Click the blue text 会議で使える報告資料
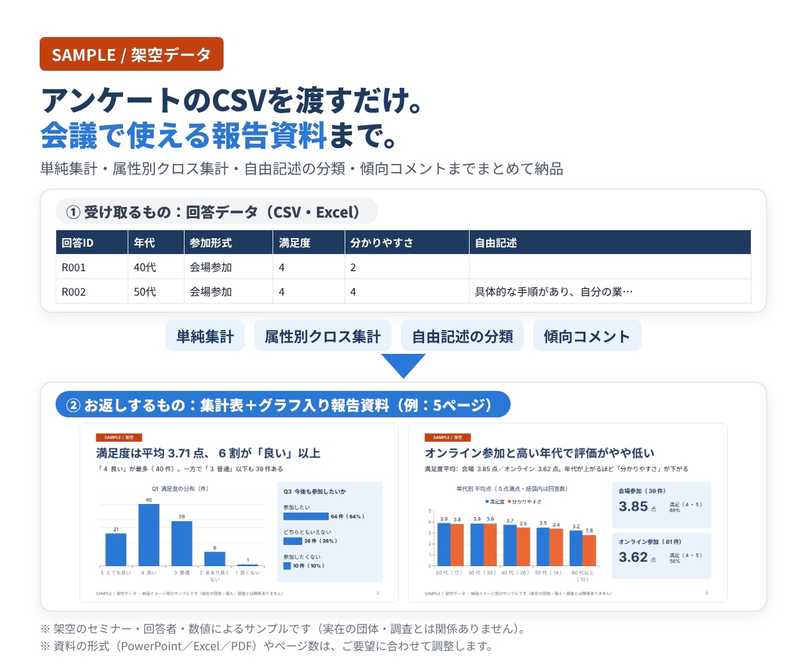807x672 pixels. (x=184, y=135)
